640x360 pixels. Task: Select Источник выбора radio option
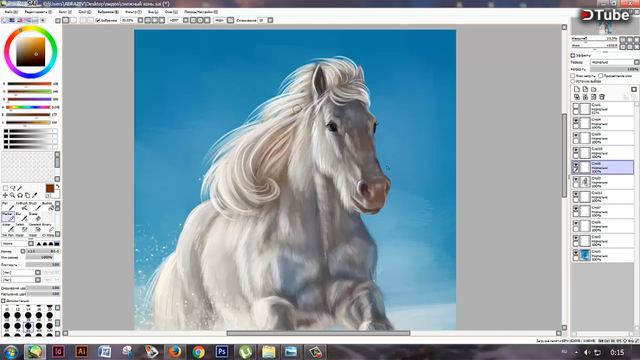(573, 81)
